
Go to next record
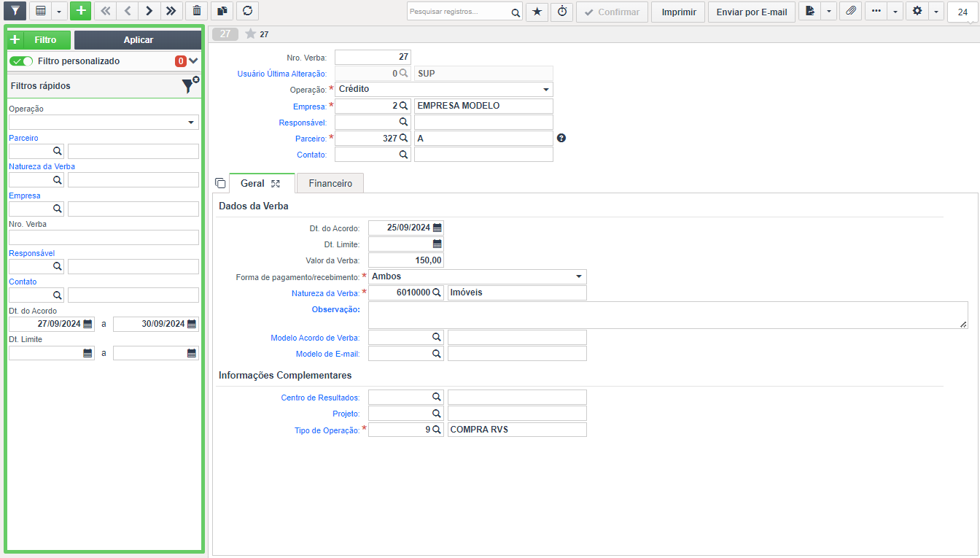(149, 11)
